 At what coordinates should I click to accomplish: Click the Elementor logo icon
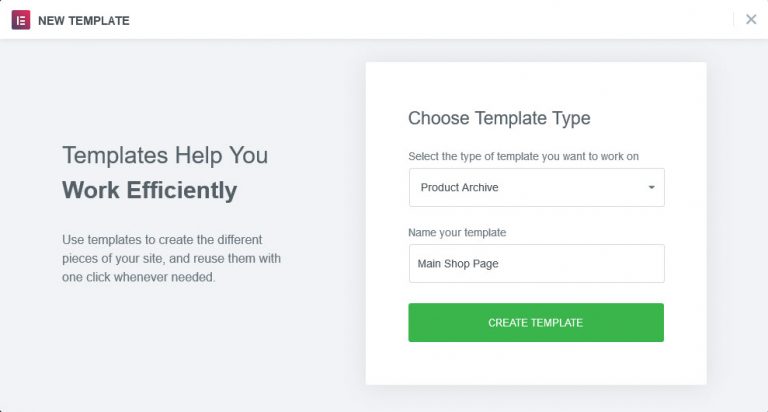coord(20,20)
